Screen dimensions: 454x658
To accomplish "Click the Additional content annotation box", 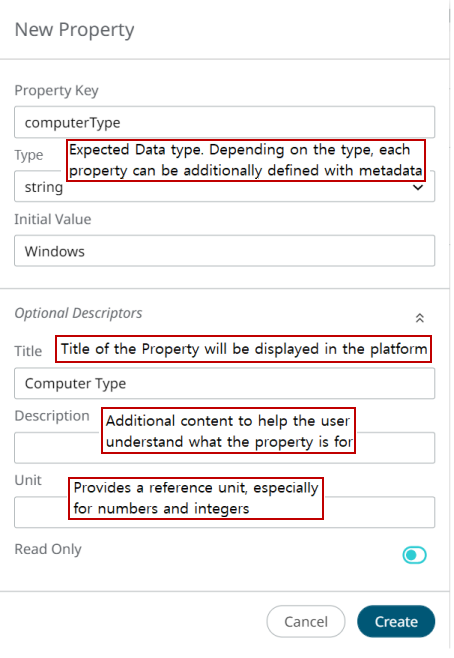I will (x=229, y=431).
